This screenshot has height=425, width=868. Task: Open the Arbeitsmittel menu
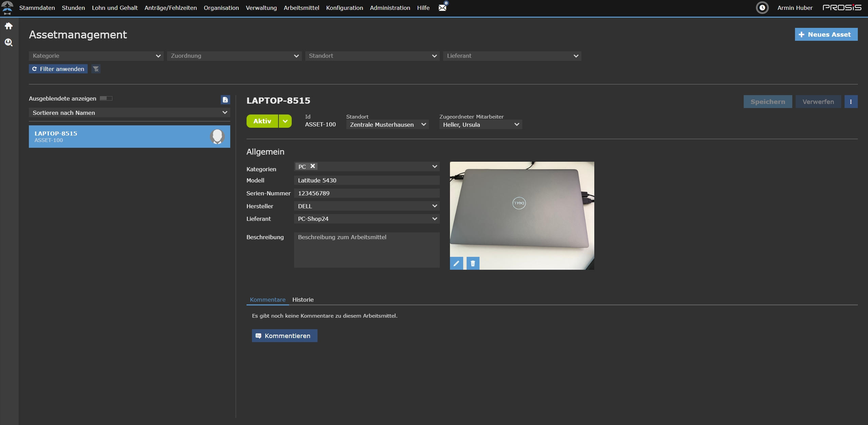pos(301,8)
